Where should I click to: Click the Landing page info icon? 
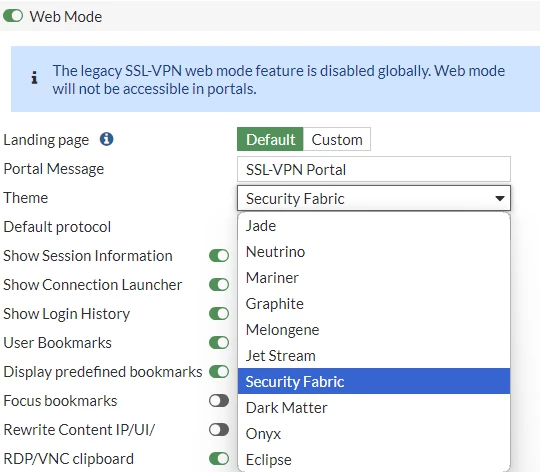tap(106, 139)
